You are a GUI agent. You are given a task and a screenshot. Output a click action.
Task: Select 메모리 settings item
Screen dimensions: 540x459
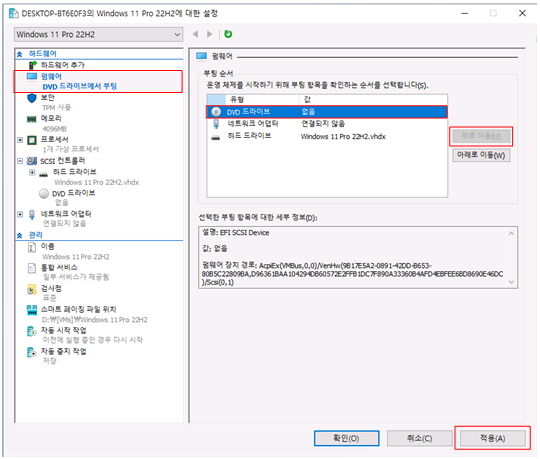[x=51, y=118]
